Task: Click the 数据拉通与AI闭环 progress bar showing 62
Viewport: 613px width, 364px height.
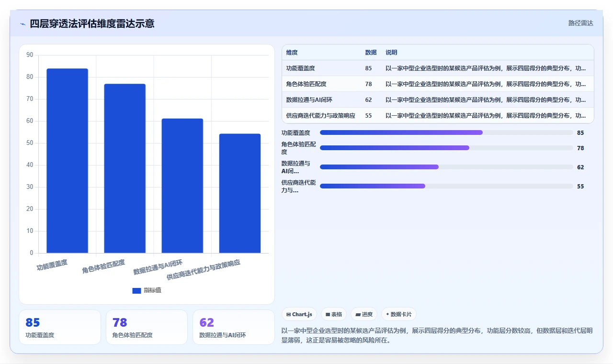Action: click(446, 167)
